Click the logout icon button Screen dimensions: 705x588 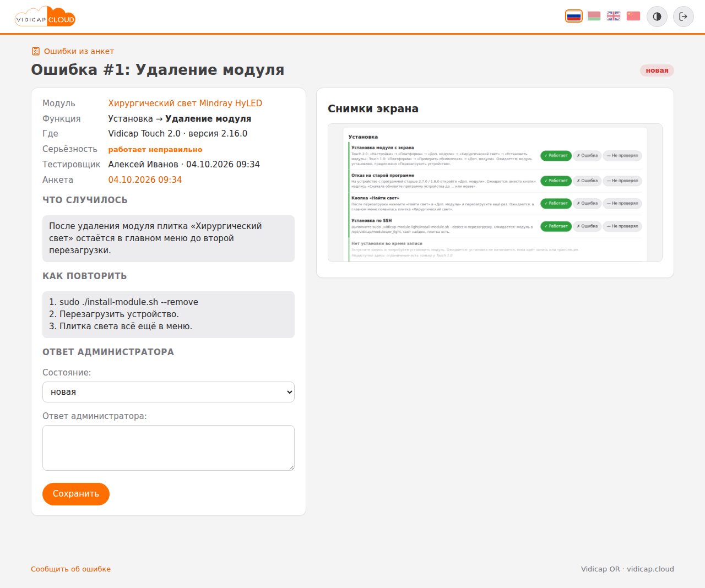pos(684,17)
